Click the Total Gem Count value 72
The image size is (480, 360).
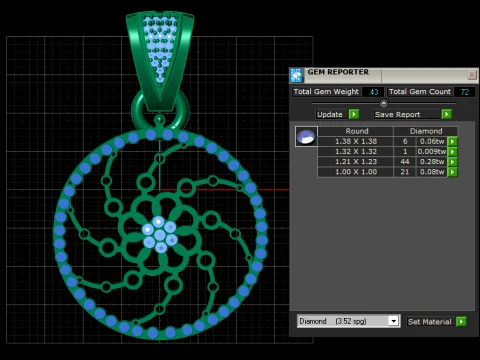(465, 92)
